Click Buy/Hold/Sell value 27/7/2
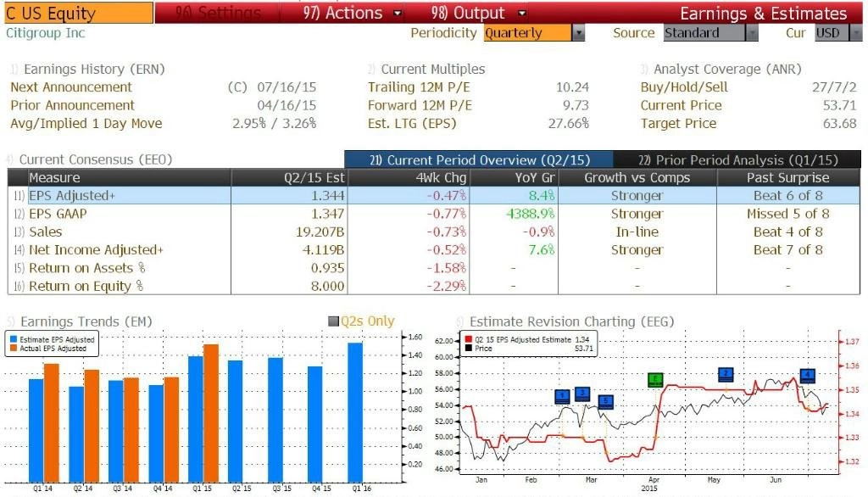 [834, 87]
